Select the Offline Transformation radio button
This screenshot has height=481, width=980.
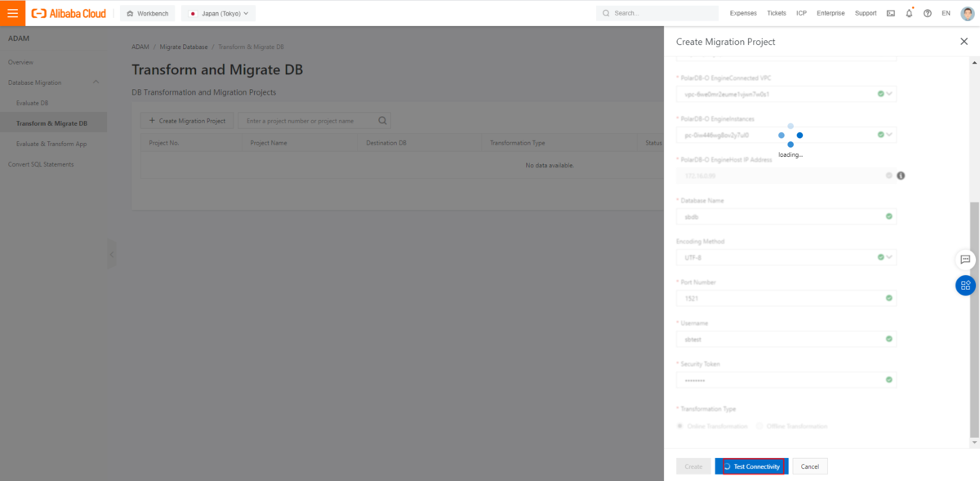tap(760, 426)
